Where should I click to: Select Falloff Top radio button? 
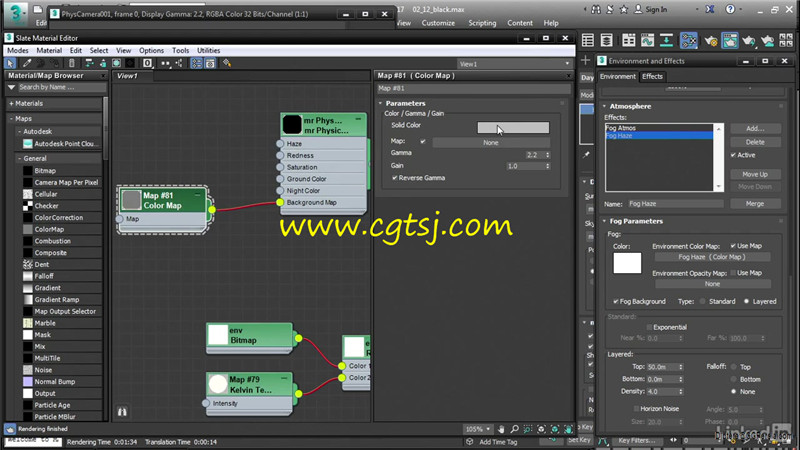[734, 367]
